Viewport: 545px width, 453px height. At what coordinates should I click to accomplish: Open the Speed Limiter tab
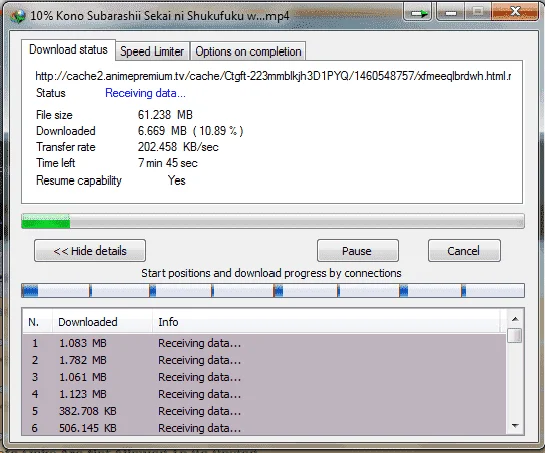click(x=152, y=51)
